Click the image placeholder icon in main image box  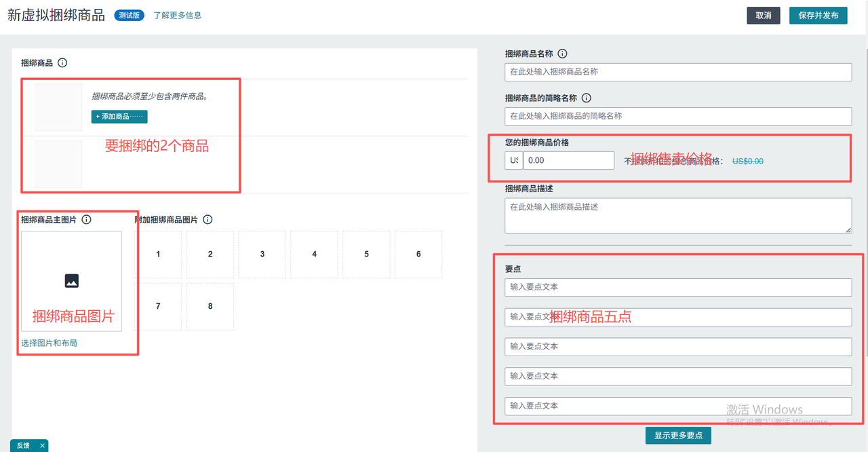[x=71, y=280]
